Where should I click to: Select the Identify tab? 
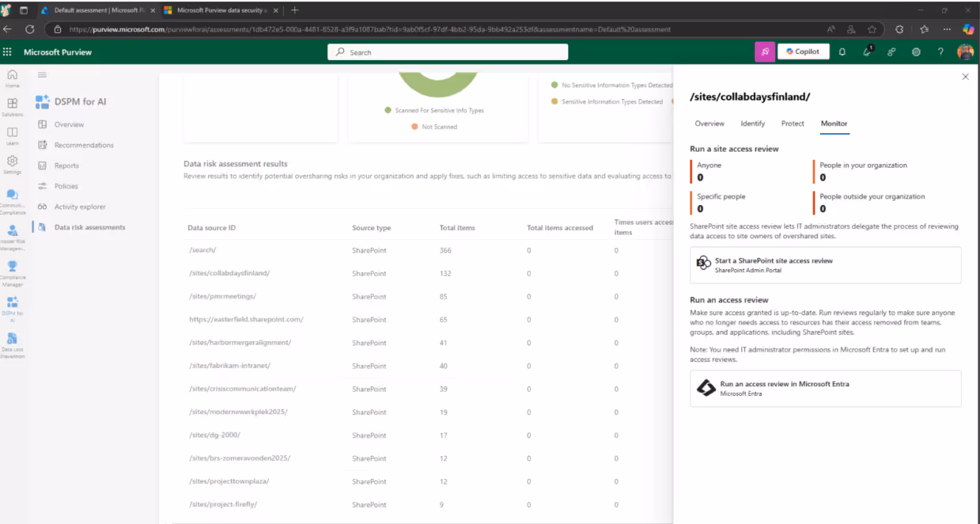point(752,123)
